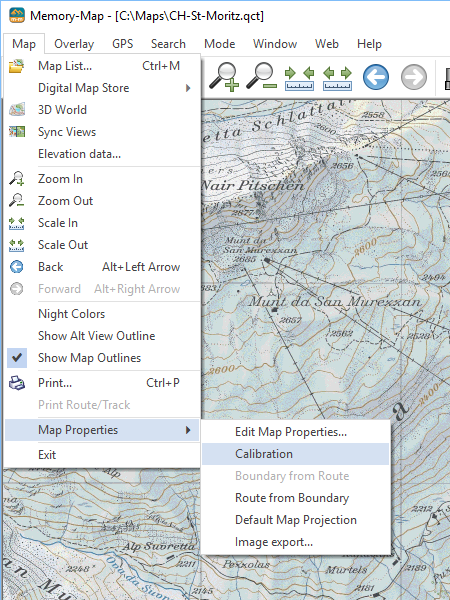
Task: Click the folder icon beside Map List
Action: click(x=16, y=66)
